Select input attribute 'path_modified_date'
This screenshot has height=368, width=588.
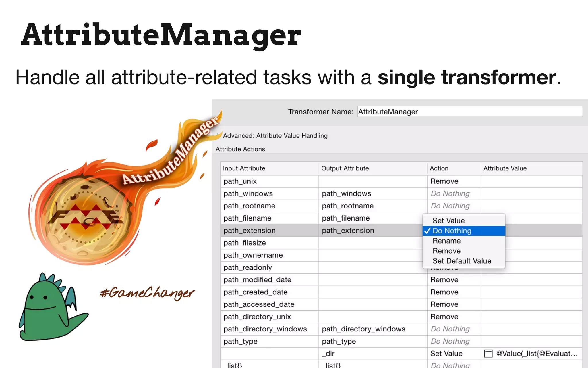click(x=270, y=280)
